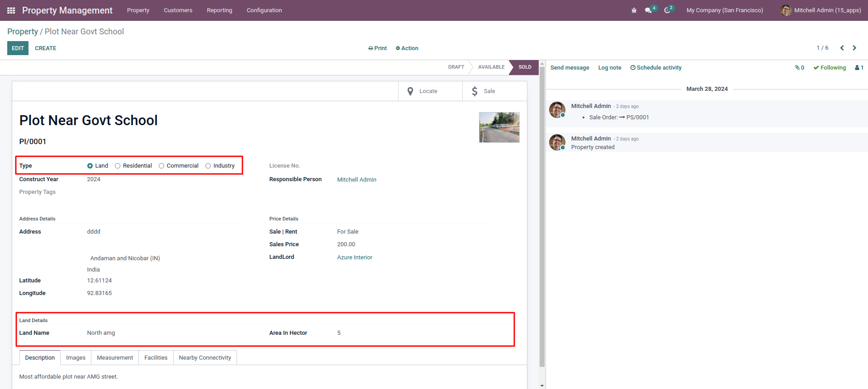Set status to DRAFT
Screen dimensions: 868x389
[x=456, y=67]
